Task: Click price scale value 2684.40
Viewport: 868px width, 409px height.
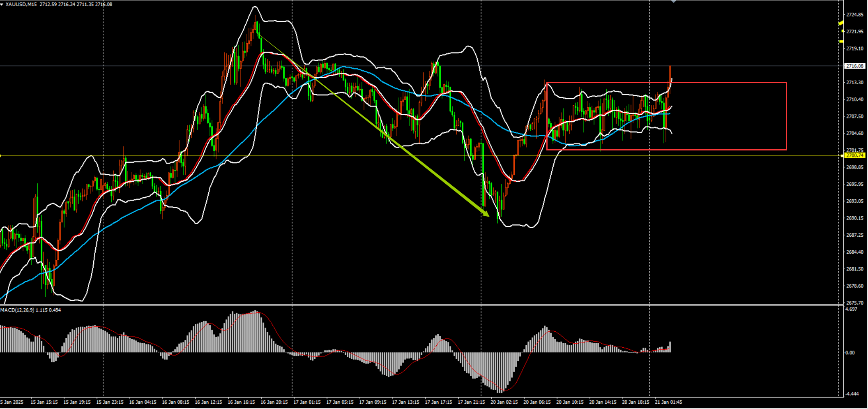Action: point(854,252)
